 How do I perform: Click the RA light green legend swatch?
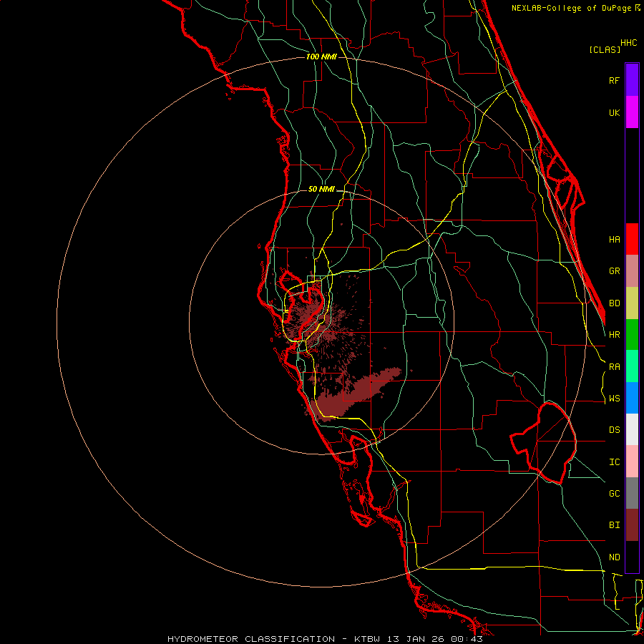632,366
